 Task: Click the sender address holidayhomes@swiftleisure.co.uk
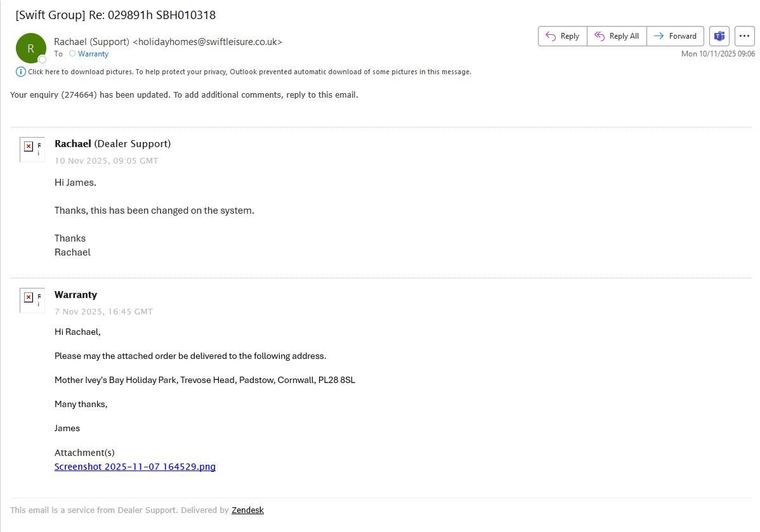[207, 42]
